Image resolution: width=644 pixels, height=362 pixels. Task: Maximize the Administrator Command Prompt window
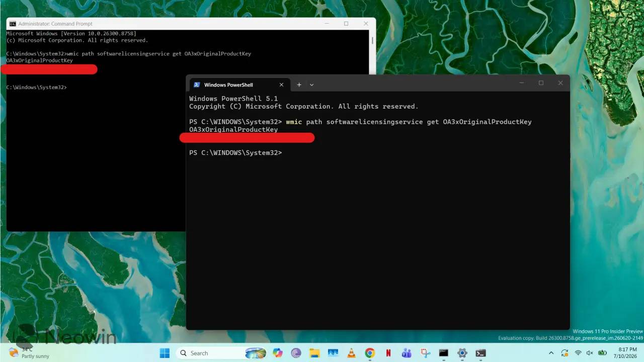(346, 24)
